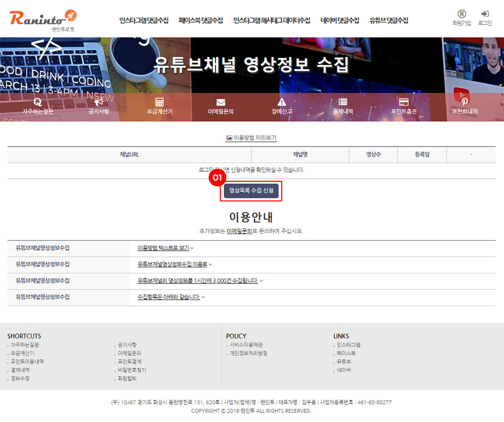Open footer 공지사항 shortcut
504x422 pixels.
click(x=127, y=345)
